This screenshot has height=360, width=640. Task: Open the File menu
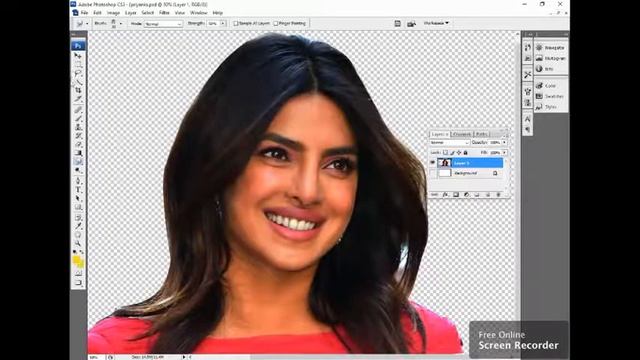click(84, 13)
